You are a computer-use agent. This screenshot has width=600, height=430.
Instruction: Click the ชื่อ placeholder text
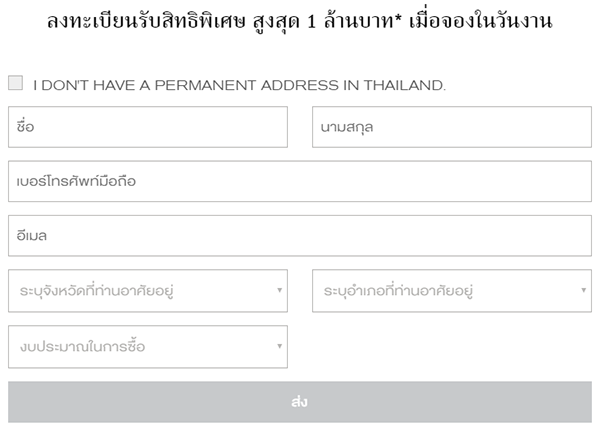point(27,127)
